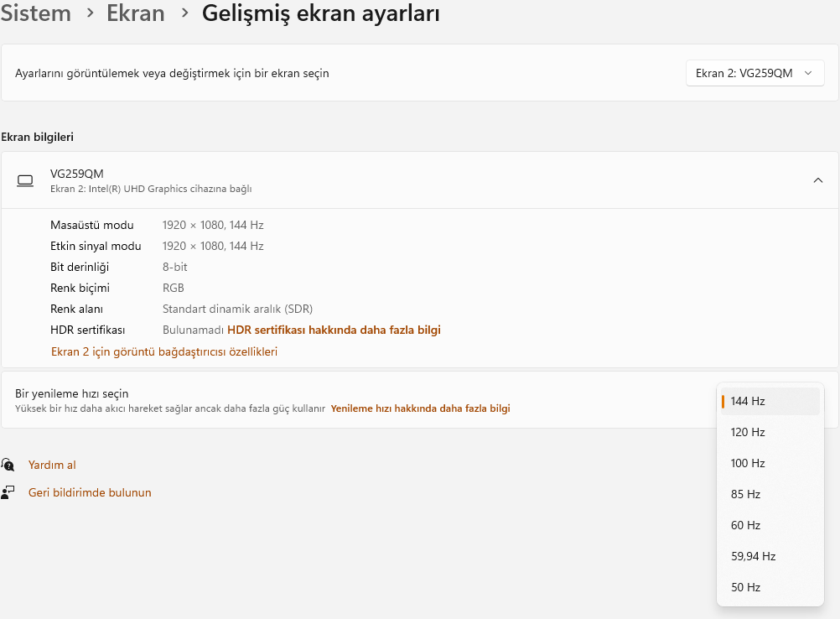Click the monitor icon beside VG259QM
Image resolution: width=840 pixels, height=619 pixels.
pos(25,180)
